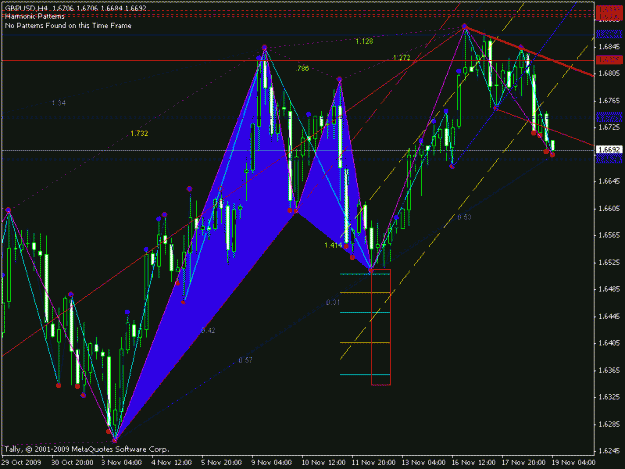625x469 pixels.
Task: Click the '16 Nov 12:00' time label
Action: click(x=474, y=462)
